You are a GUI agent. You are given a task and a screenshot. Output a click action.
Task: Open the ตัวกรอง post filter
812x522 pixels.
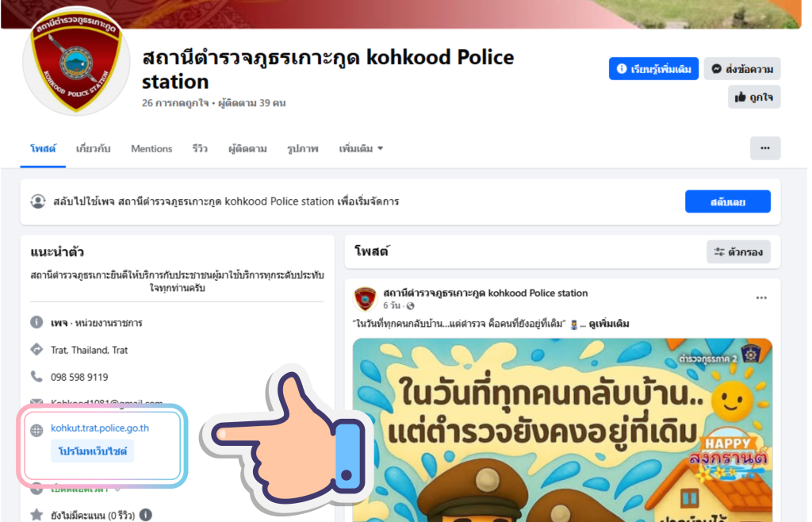[738, 251]
